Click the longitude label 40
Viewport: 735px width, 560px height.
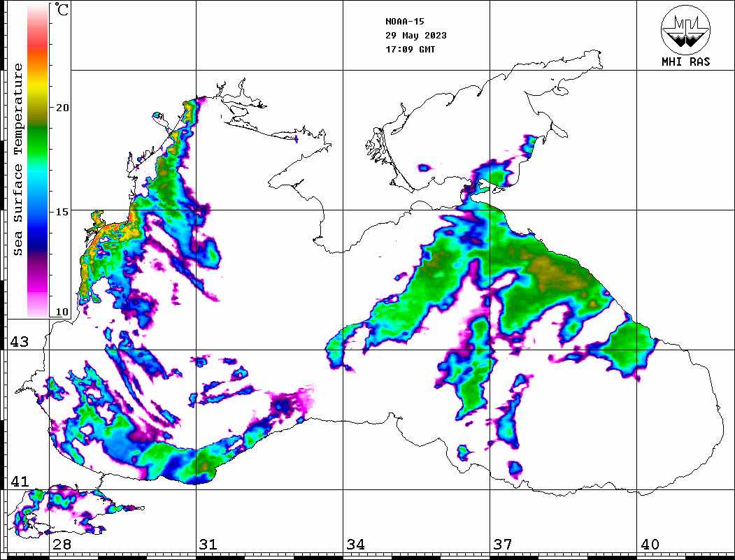pos(650,545)
